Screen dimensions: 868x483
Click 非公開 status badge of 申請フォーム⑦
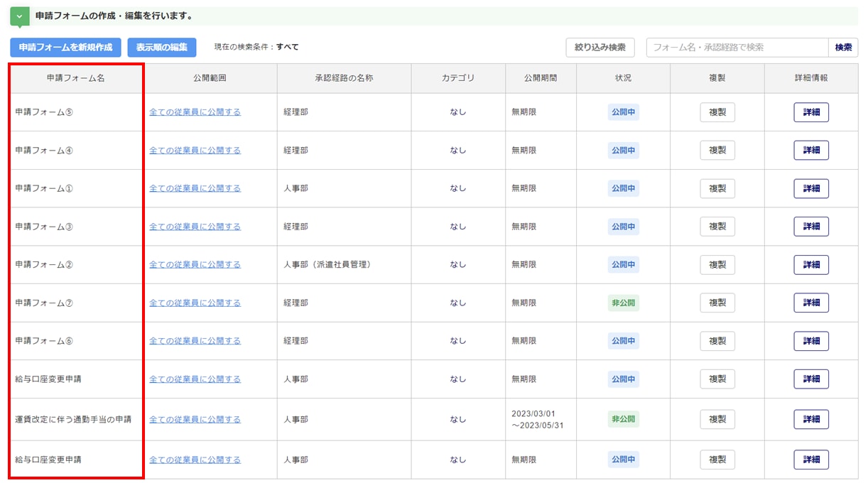coord(623,303)
